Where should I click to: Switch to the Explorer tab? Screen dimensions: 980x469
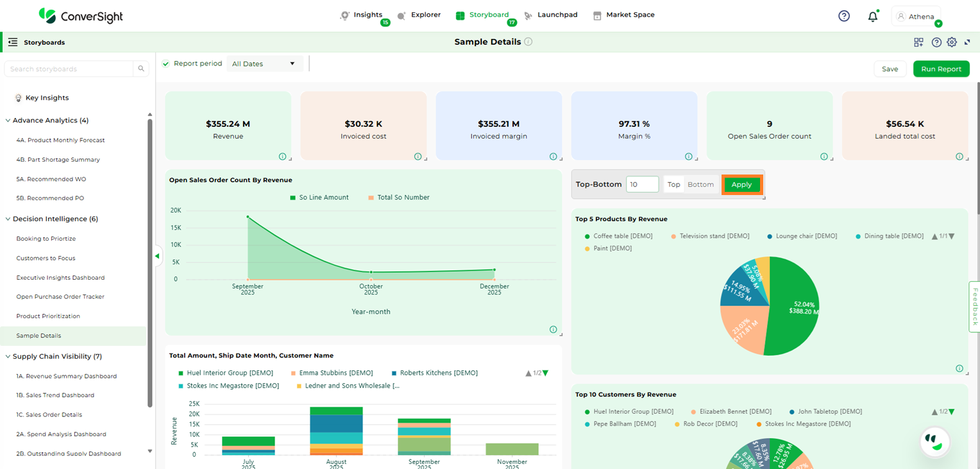(x=419, y=15)
